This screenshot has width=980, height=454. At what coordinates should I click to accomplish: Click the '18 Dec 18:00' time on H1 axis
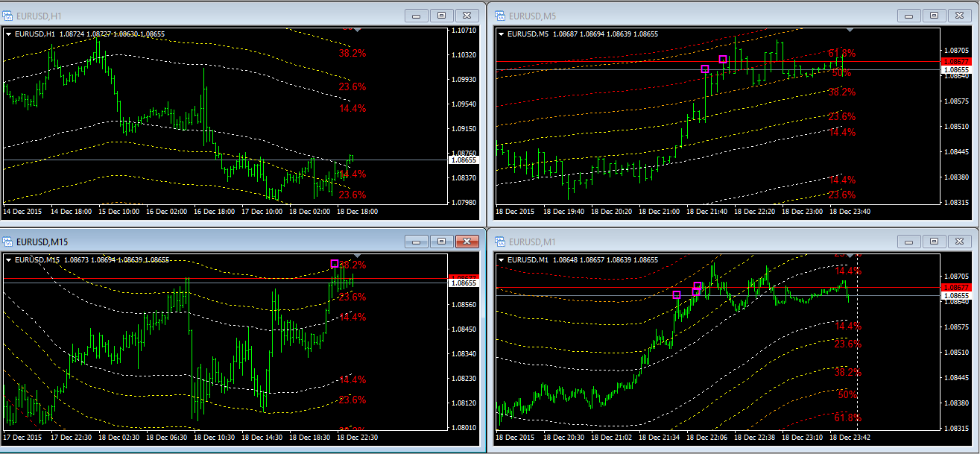click(x=358, y=212)
